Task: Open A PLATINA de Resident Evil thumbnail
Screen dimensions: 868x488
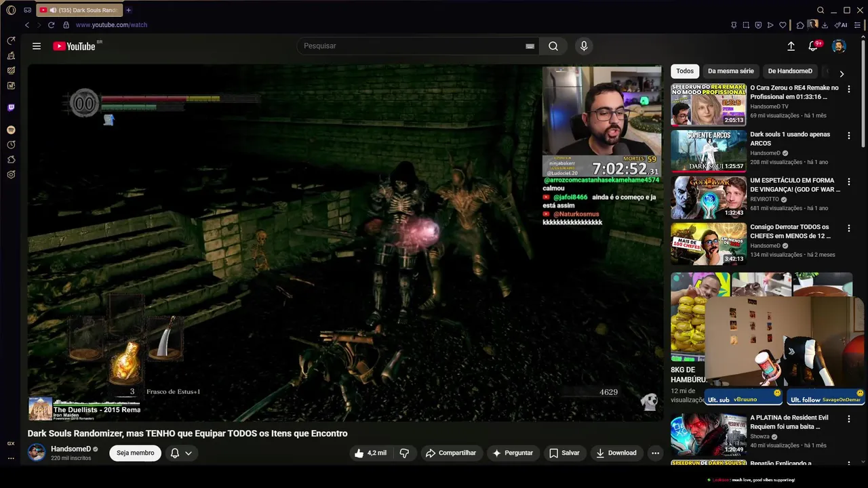Action: point(709,434)
